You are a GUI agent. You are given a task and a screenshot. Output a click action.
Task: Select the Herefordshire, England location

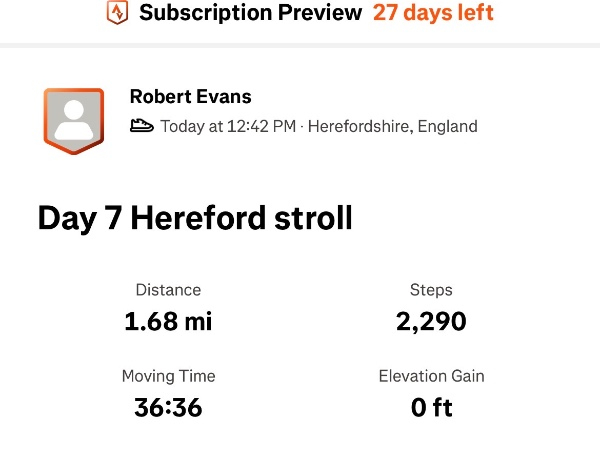[393, 127]
